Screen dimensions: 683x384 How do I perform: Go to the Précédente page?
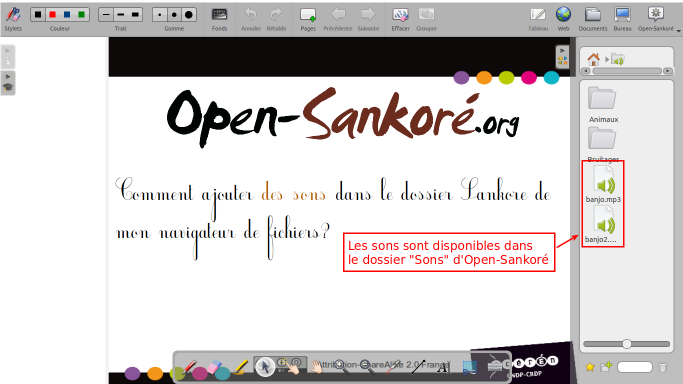point(338,19)
